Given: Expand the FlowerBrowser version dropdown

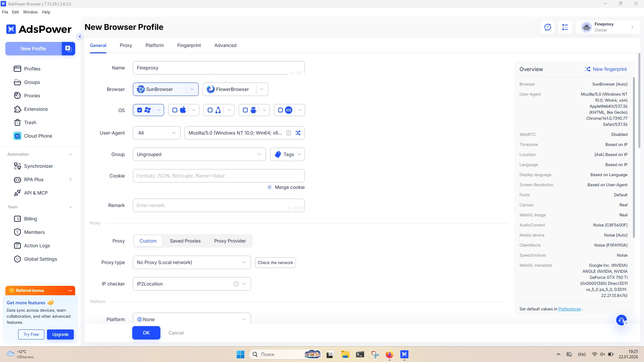Looking at the screenshot, I should (262, 89).
